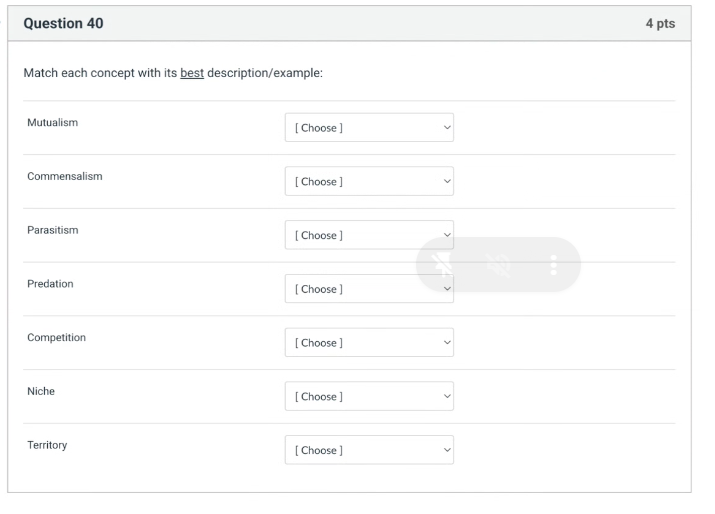This screenshot has width=715, height=514.
Task: Open the Predation answer dropdown
Action: (369, 289)
